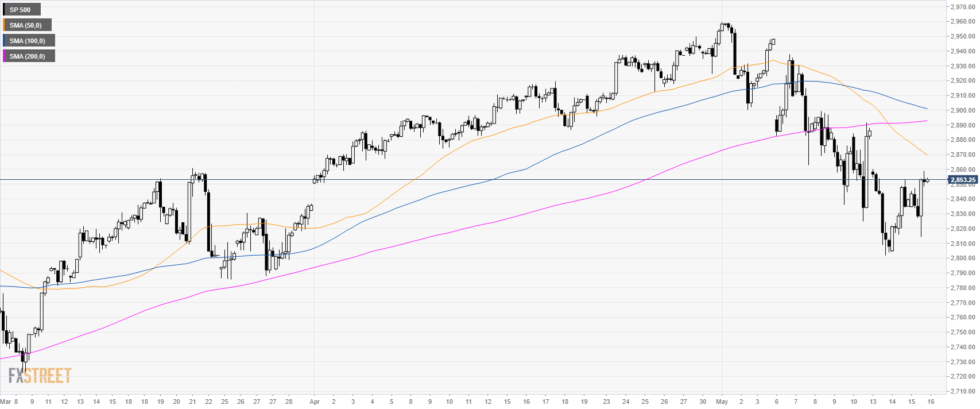Click the current price tag 2,853.25
Image resolution: width=980 pixels, height=409 pixels.
tap(963, 180)
